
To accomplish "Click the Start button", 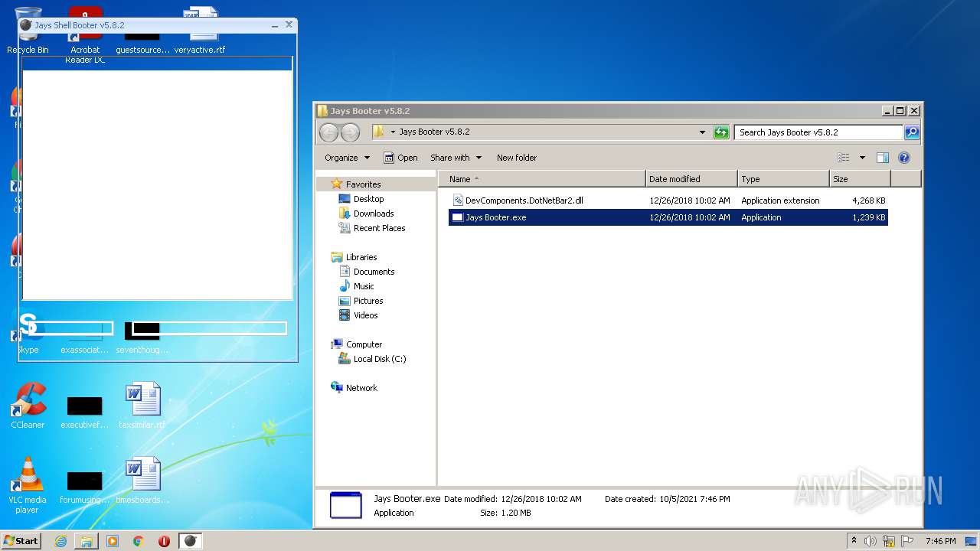I will [x=21, y=541].
